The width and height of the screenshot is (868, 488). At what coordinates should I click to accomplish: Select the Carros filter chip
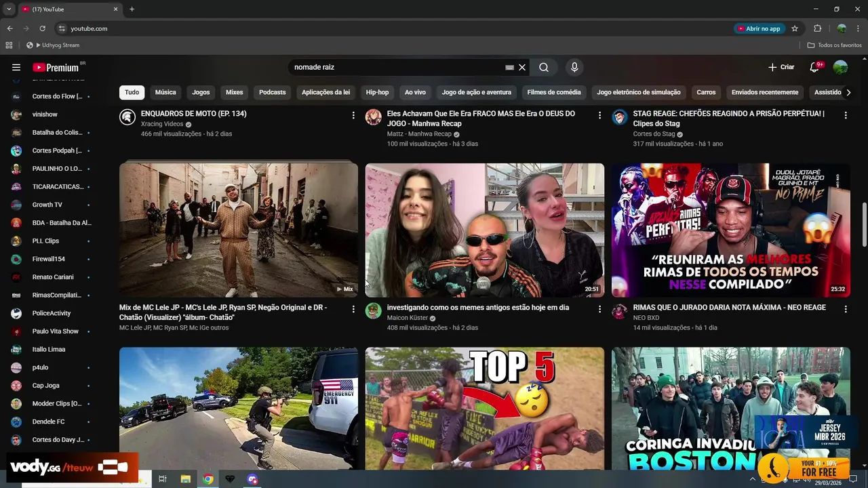click(706, 92)
